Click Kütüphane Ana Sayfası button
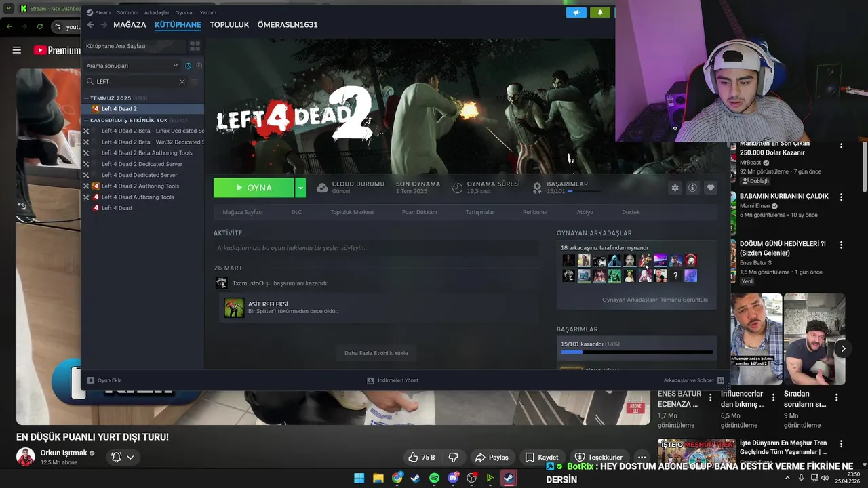Screen dimensions: 868x488 [x=134, y=46]
